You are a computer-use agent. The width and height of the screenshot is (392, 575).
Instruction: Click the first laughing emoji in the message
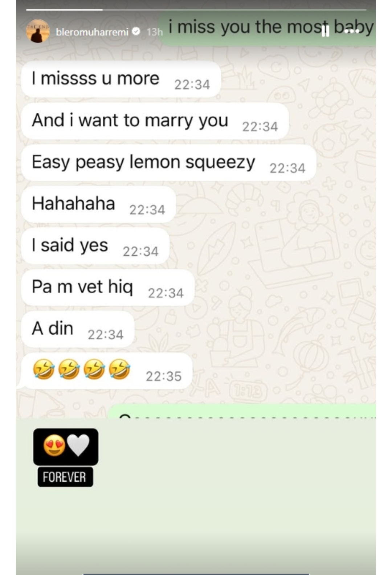[x=44, y=370]
